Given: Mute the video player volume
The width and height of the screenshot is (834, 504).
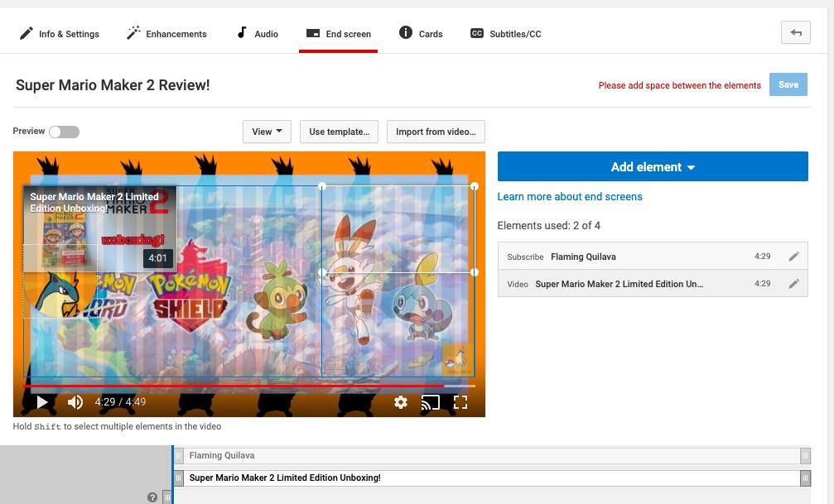Looking at the screenshot, I should [75, 402].
